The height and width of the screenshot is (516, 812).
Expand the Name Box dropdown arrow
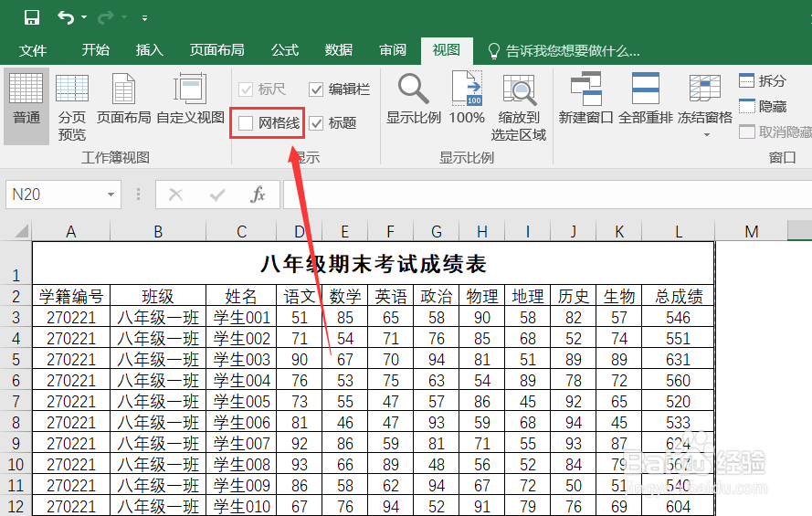pyautogui.click(x=111, y=195)
